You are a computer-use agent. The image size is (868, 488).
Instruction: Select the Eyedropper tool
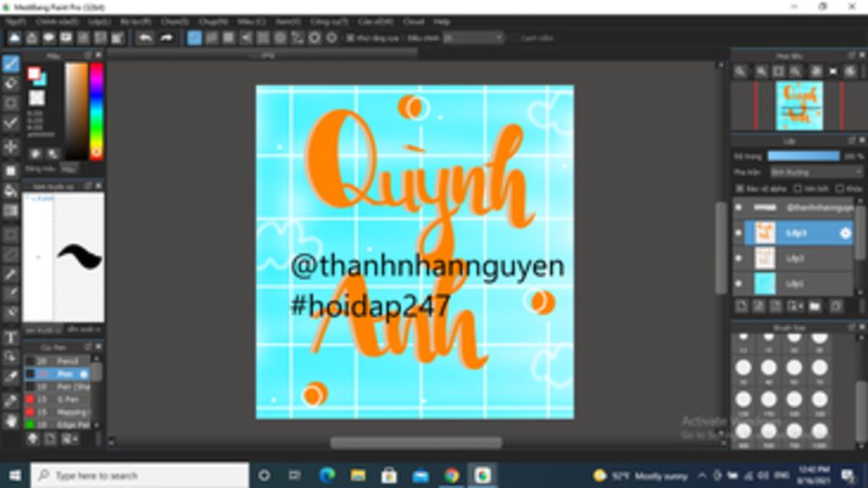click(x=10, y=378)
